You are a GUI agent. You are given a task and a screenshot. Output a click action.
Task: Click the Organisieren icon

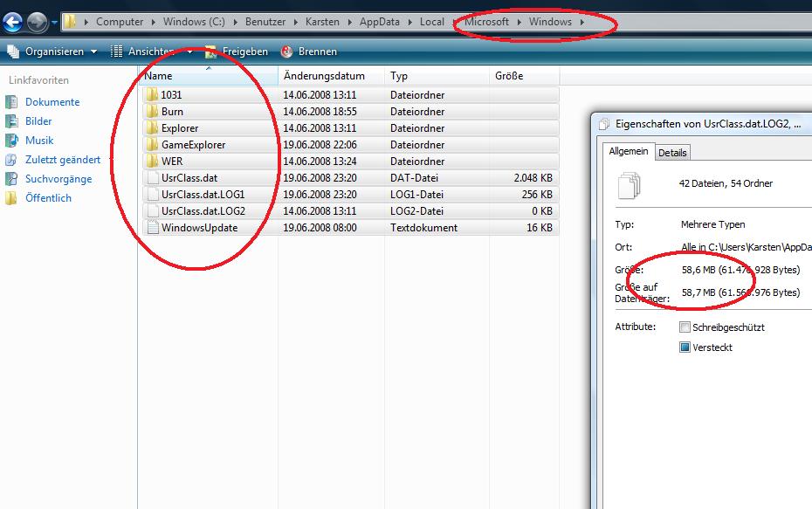pyautogui.click(x=13, y=52)
